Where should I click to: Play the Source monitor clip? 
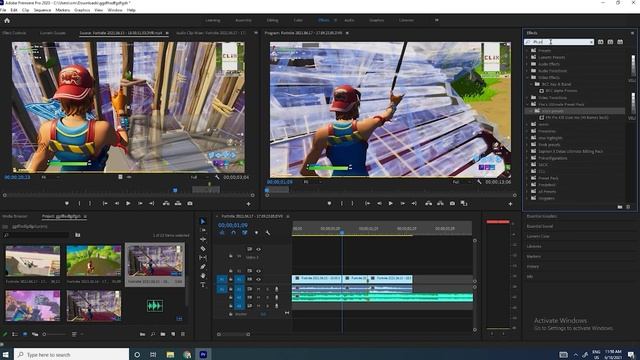pos(128,203)
